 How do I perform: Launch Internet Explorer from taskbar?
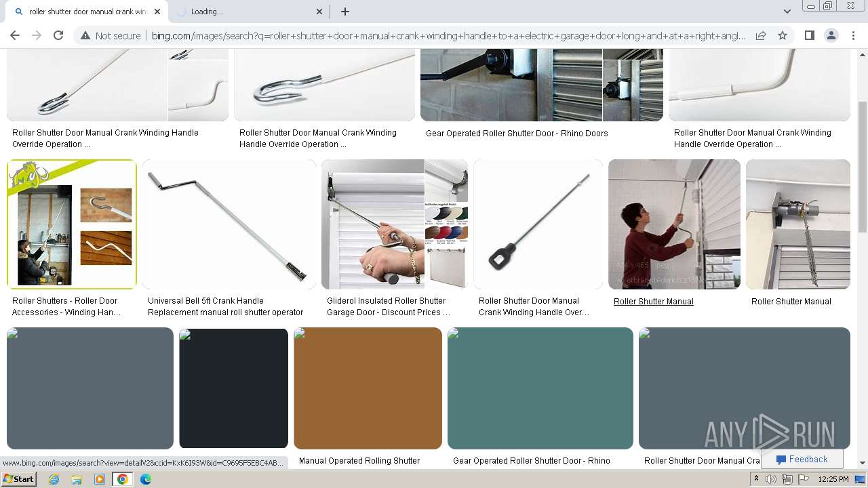coord(54,479)
